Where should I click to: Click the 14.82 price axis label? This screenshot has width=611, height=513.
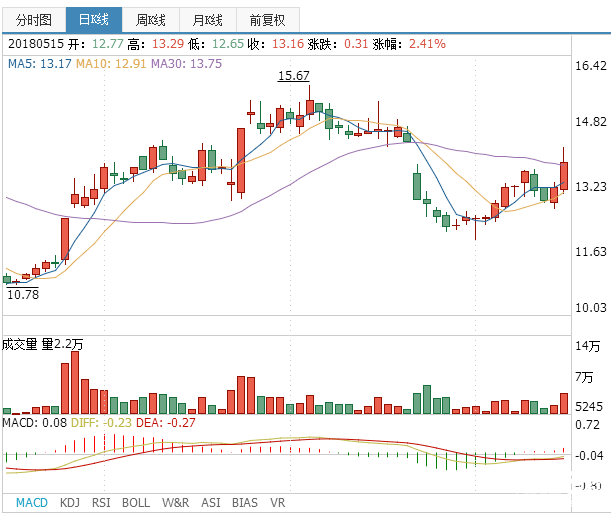[x=591, y=122]
